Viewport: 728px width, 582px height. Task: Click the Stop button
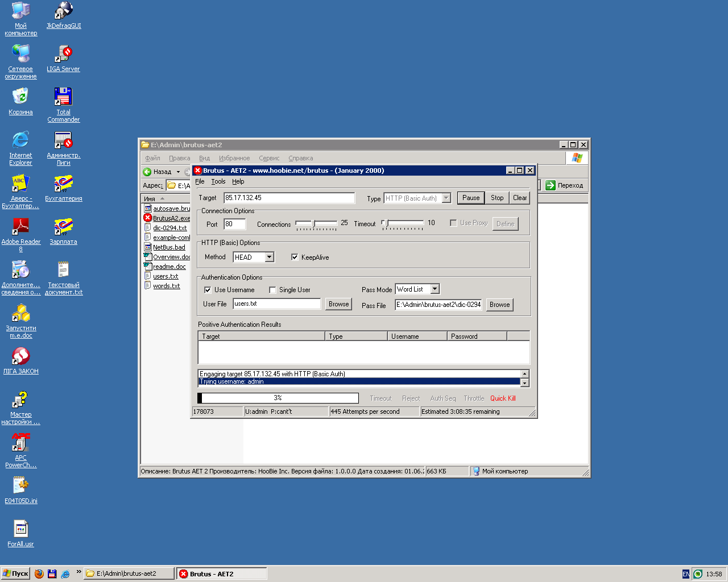pos(497,198)
